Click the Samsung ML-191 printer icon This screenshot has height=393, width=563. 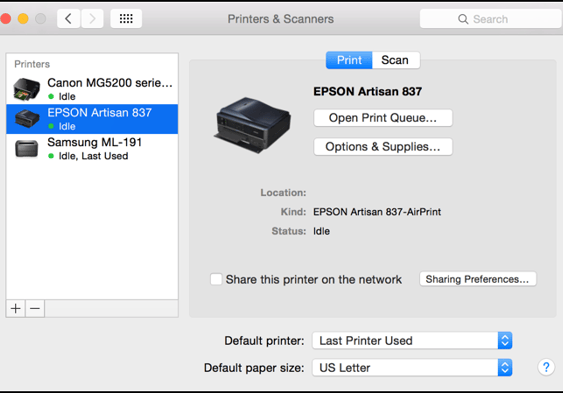pos(27,149)
